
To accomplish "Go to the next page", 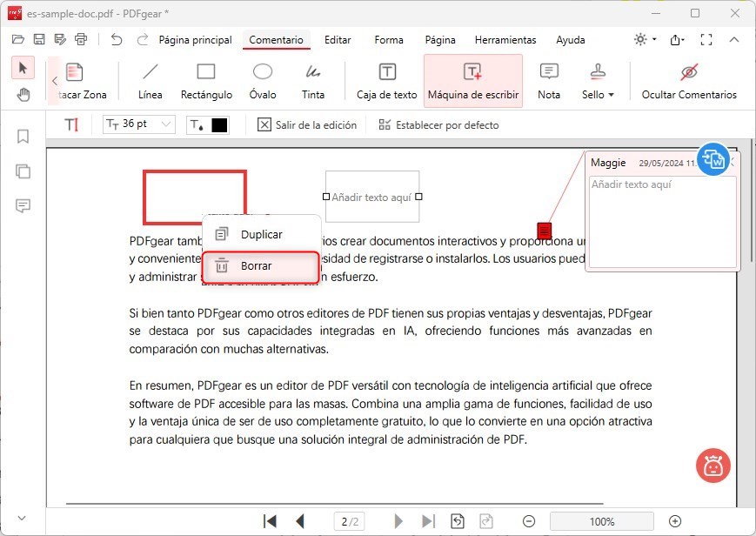I will point(398,521).
